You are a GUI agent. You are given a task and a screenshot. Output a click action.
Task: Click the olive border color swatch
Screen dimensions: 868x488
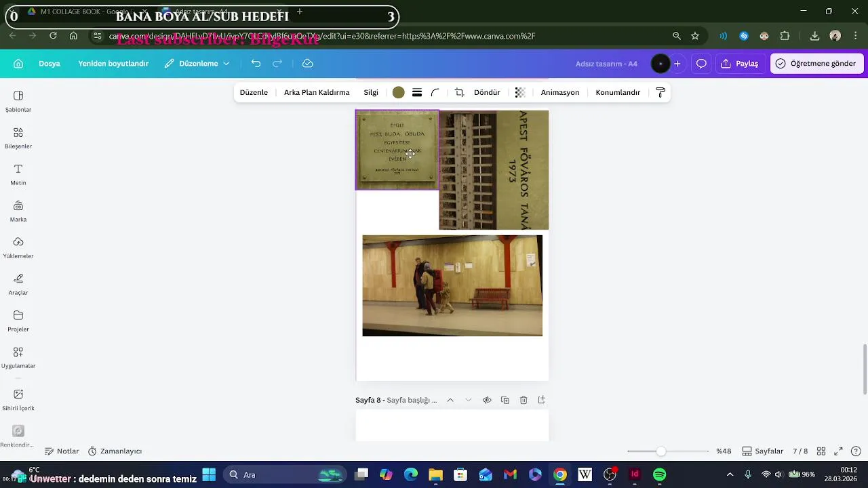coord(399,92)
